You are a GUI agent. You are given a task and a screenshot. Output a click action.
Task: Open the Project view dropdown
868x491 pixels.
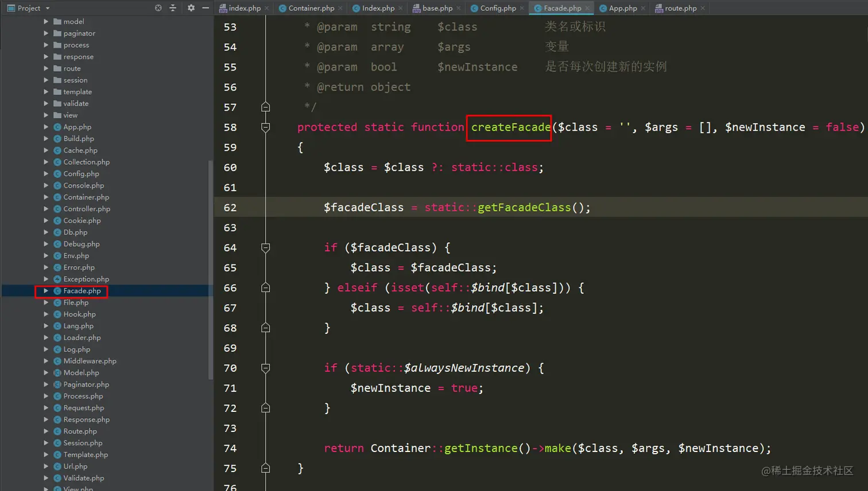click(x=48, y=8)
